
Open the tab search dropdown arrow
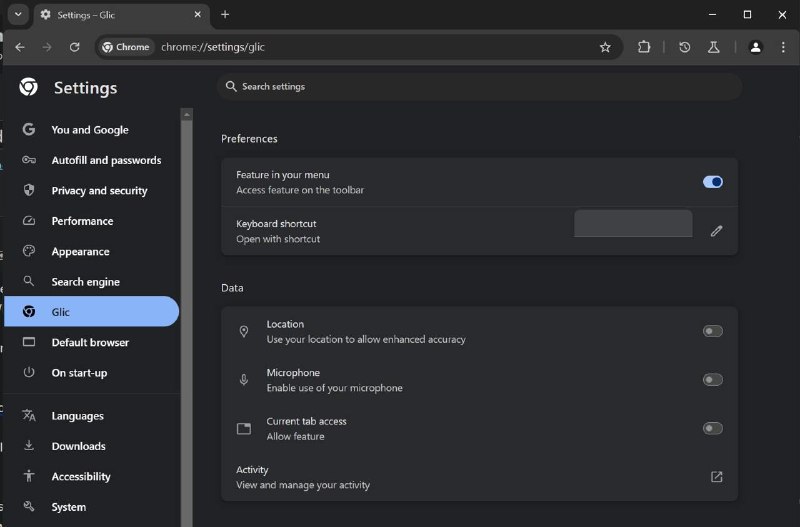(x=18, y=14)
